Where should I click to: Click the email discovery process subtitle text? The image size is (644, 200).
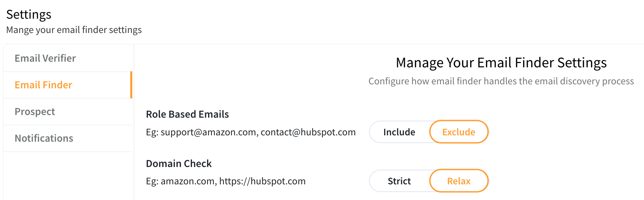(x=501, y=81)
